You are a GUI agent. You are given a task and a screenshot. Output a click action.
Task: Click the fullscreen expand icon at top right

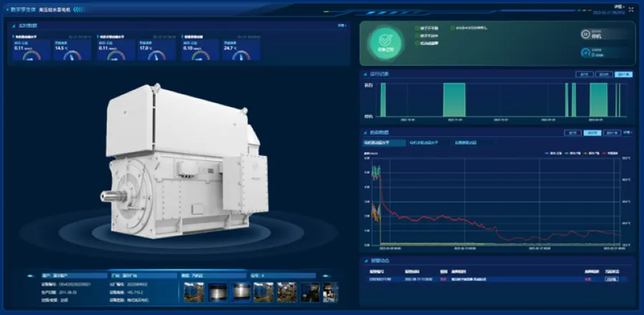pyautogui.click(x=631, y=9)
